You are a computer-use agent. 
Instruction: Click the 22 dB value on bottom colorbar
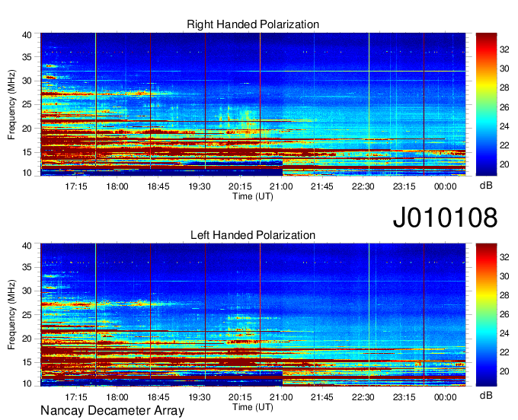504,352
